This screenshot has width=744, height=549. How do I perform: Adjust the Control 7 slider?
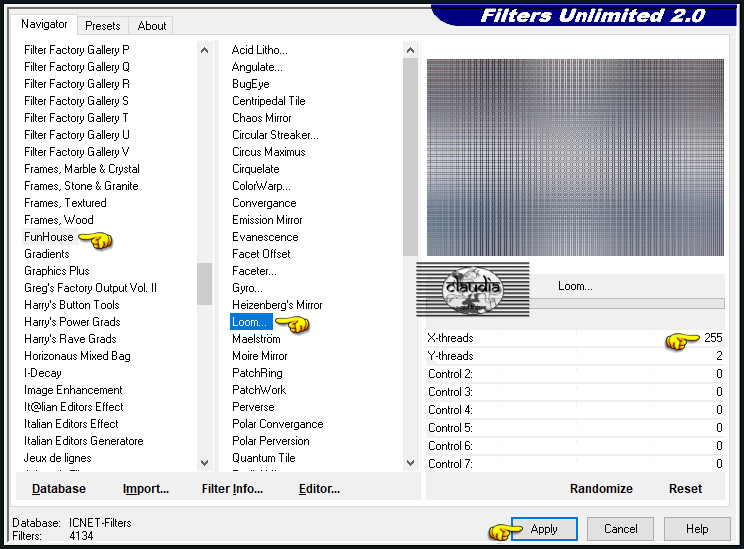(575, 464)
